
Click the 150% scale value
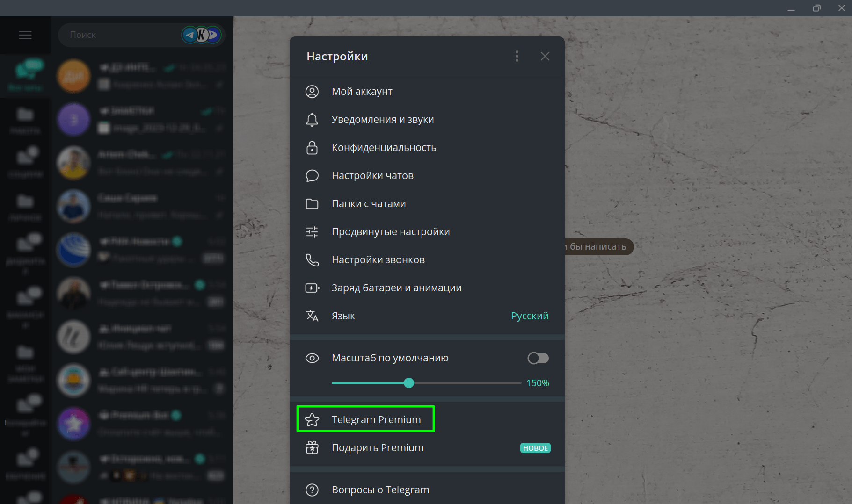538,383
